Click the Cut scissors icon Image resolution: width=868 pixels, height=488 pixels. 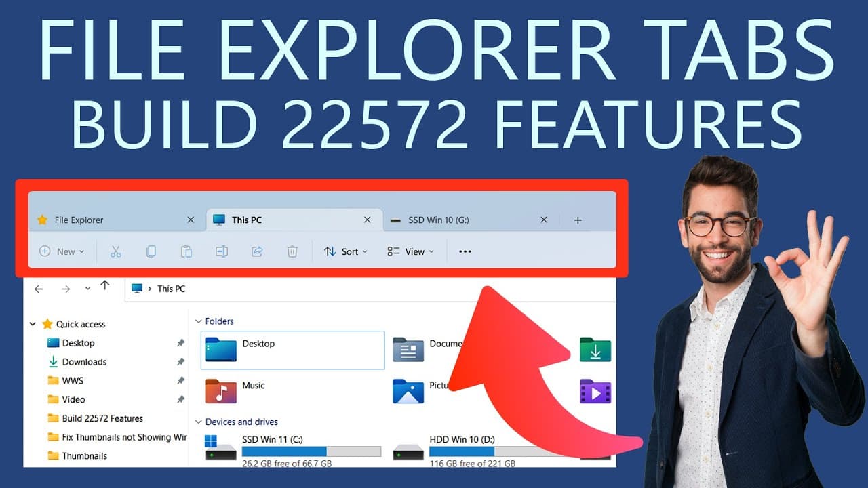click(115, 251)
